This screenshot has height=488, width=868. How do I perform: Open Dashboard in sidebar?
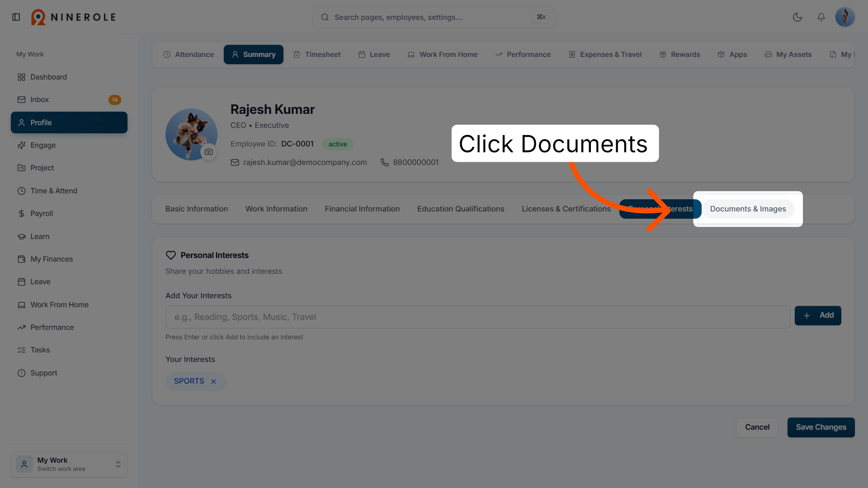(x=69, y=77)
